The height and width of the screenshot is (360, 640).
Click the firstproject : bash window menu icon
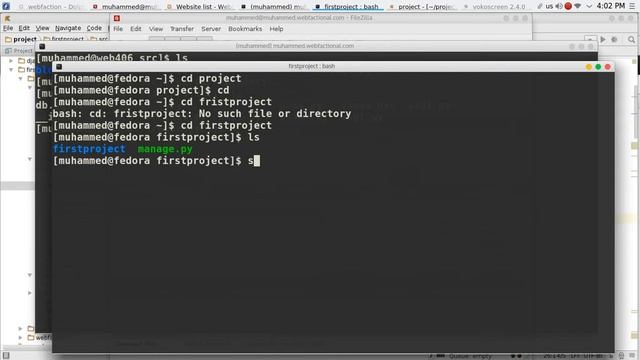pos(59,67)
